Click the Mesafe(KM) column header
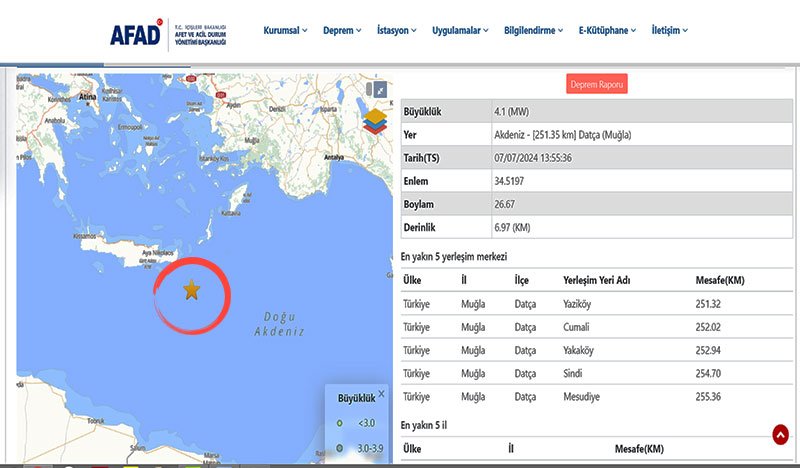The height and width of the screenshot is (468, 800). point(719,280)
